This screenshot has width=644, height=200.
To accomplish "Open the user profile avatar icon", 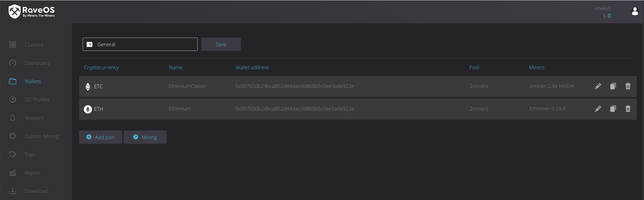I will pyautogui.click(x=635, y=11).
